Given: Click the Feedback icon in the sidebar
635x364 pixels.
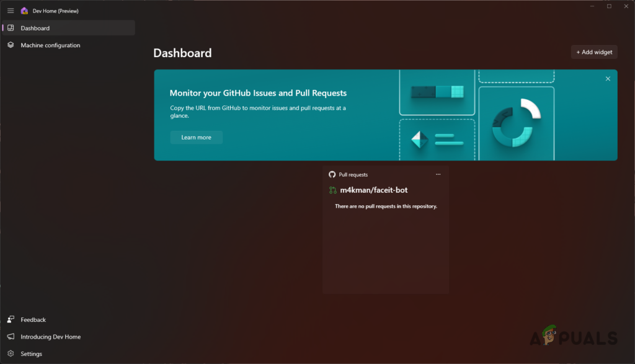Looking at the screenshot, I should click(10, 319).
